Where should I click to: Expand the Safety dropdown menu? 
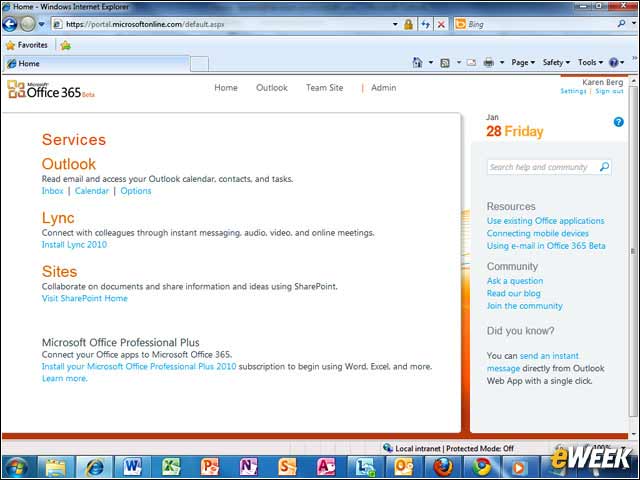pos(556,62)
